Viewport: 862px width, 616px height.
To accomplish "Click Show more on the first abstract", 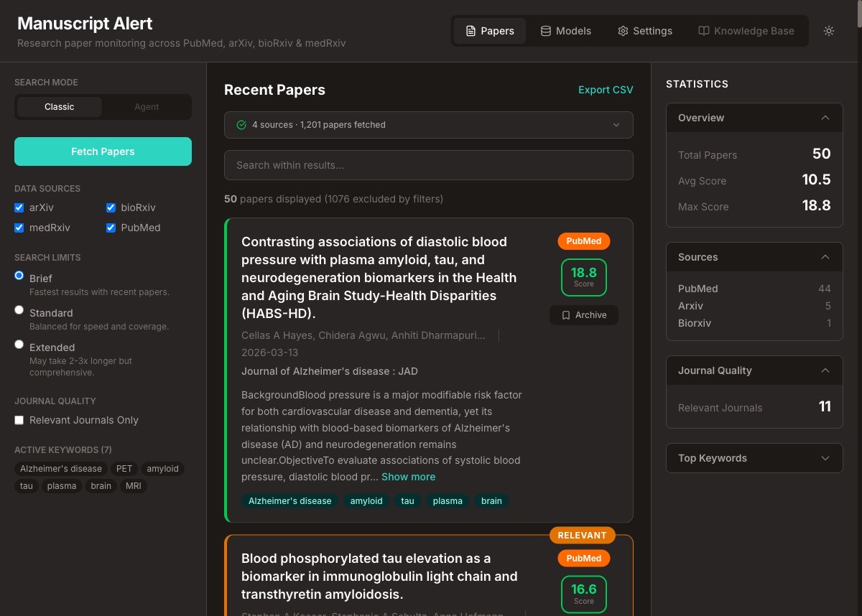I will click(408, 477).
